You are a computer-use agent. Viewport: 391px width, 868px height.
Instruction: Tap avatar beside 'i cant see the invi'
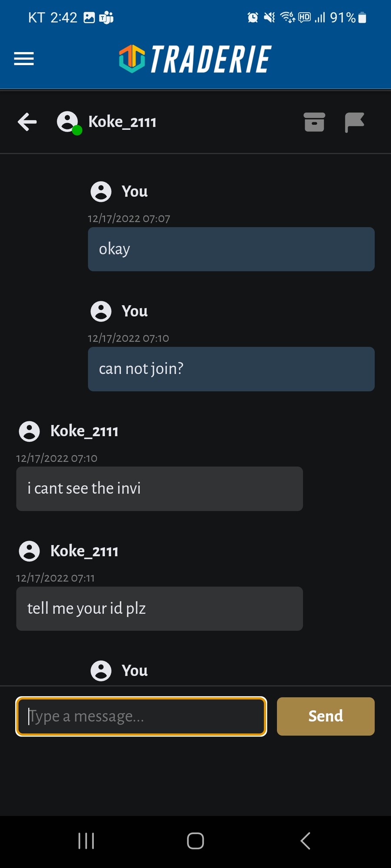29,431
